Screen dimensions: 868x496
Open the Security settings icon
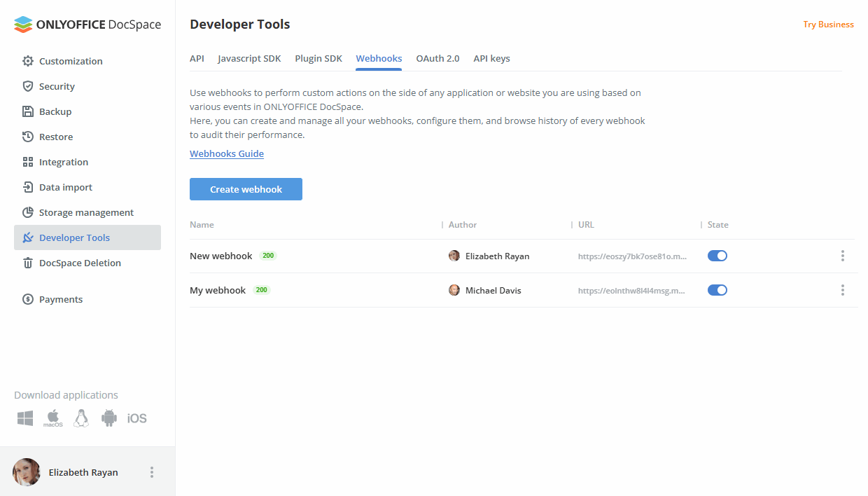pyautogui.click(x=28, y=86)
